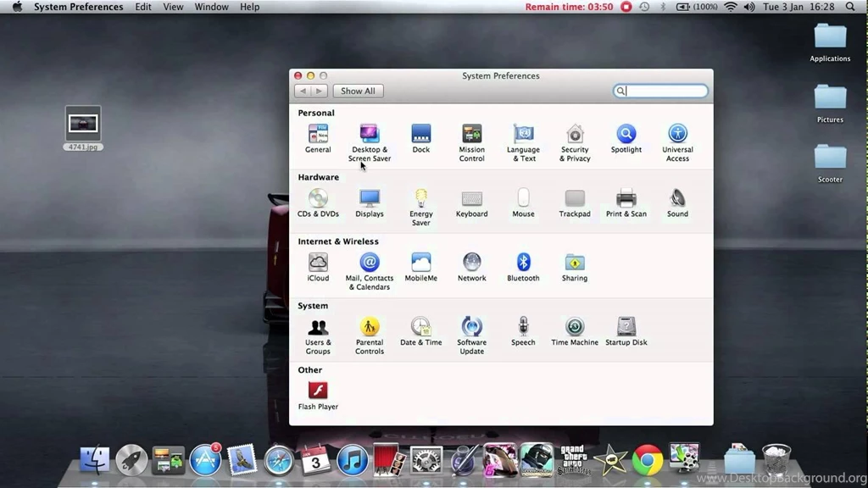Open the volume menu bar icon
Viewport: 868px width, 488px height.
pyautogui.click(x=749, y=7)
